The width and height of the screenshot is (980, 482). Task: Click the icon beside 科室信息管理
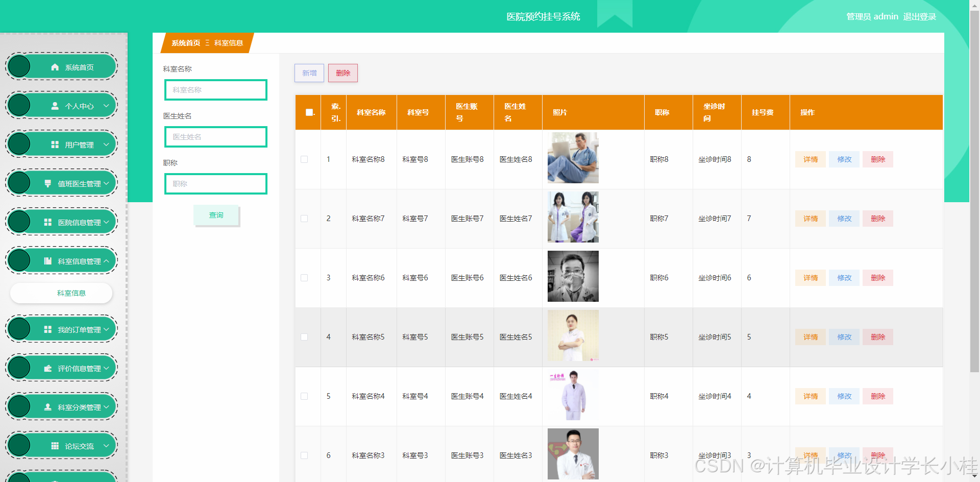click(48, 261)
